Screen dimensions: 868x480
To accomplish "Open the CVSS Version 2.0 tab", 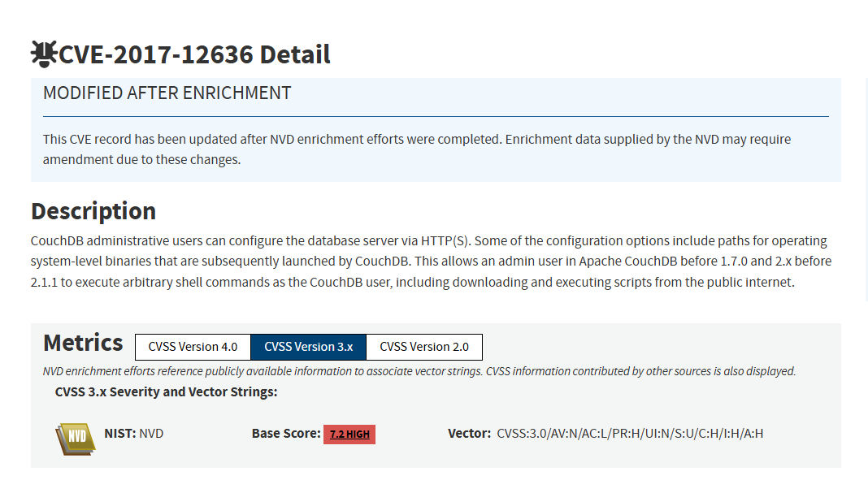I will [x=424, y=347].
